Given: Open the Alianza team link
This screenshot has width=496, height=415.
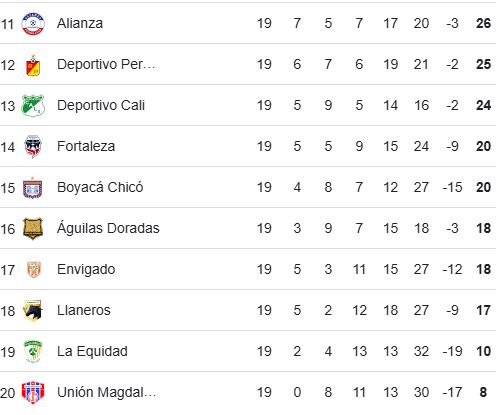Looking at the screenshot, I should click(80, 23).
